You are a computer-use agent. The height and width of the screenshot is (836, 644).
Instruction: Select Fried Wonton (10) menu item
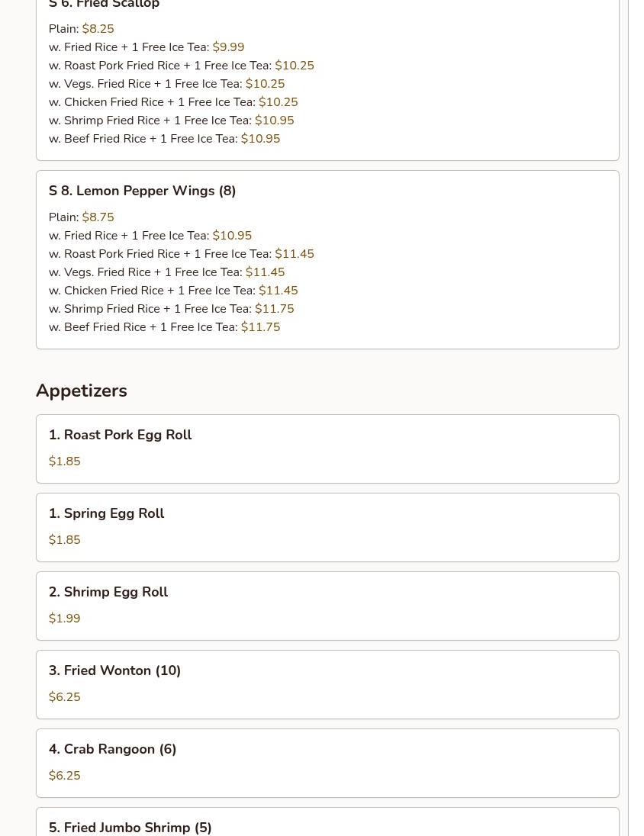click(327, 684)
